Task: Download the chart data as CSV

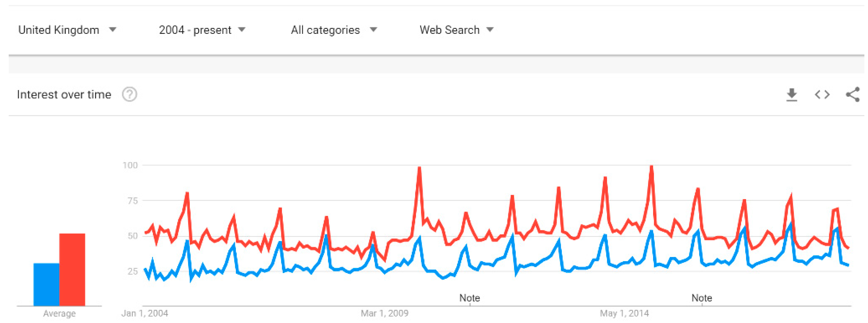Action: 791,95
